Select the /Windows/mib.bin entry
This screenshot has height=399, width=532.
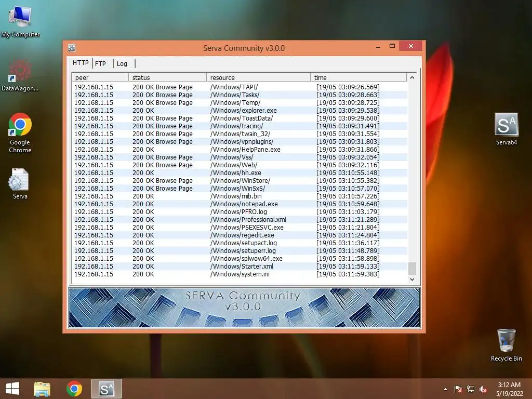click(x=240, y=196)
